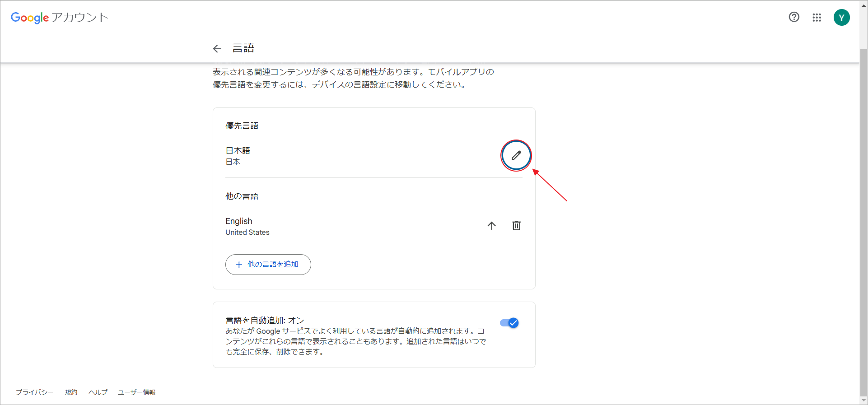Open the Y account avatar
Screen dimensions: 868x405
click(x=842, y=18)
